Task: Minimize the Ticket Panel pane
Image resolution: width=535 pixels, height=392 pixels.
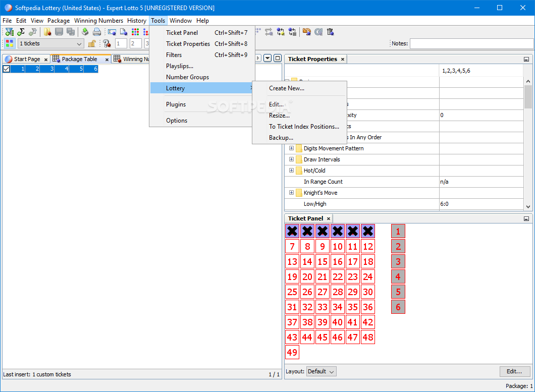Action: 526,218
